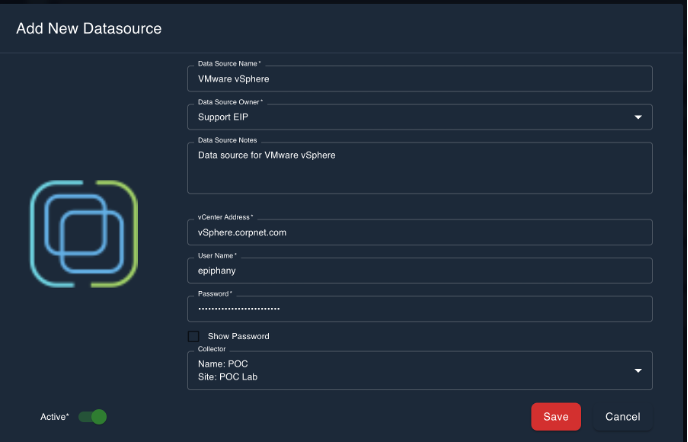Screen dimensions: 688x442
Task: Click the Add New Datasource dialog title
Action: (x=89, y=28)
